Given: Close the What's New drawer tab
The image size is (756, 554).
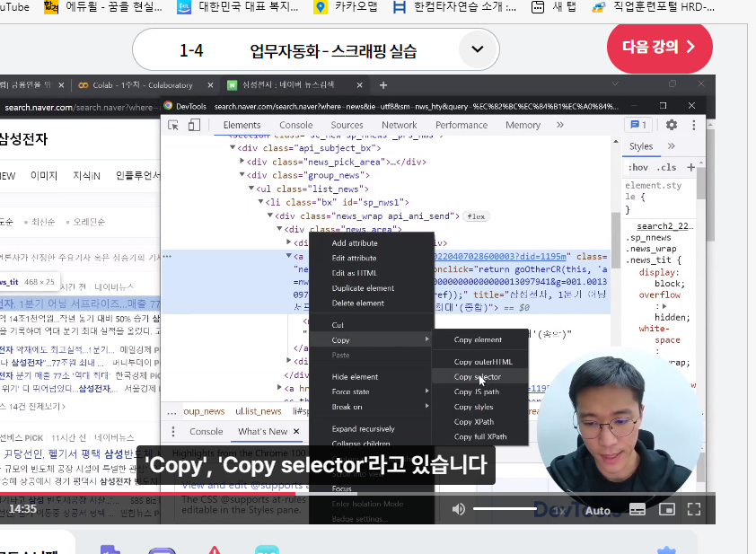Looking at the screenshot, I should 296,431.
